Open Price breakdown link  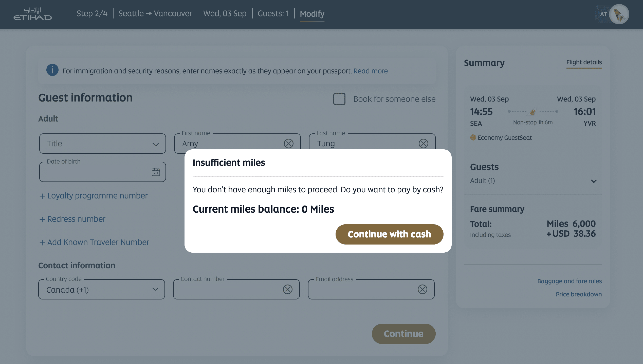[x=579, y=294]
